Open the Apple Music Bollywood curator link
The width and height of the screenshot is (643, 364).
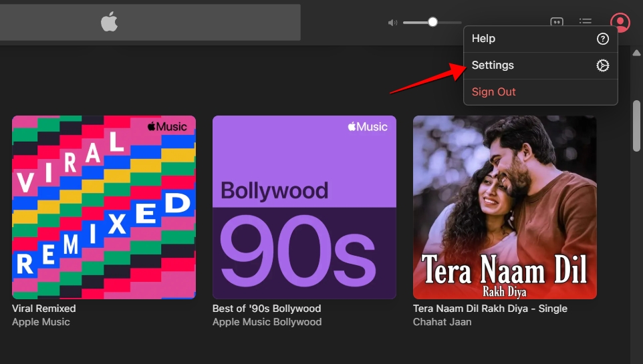tap(267, 322)
